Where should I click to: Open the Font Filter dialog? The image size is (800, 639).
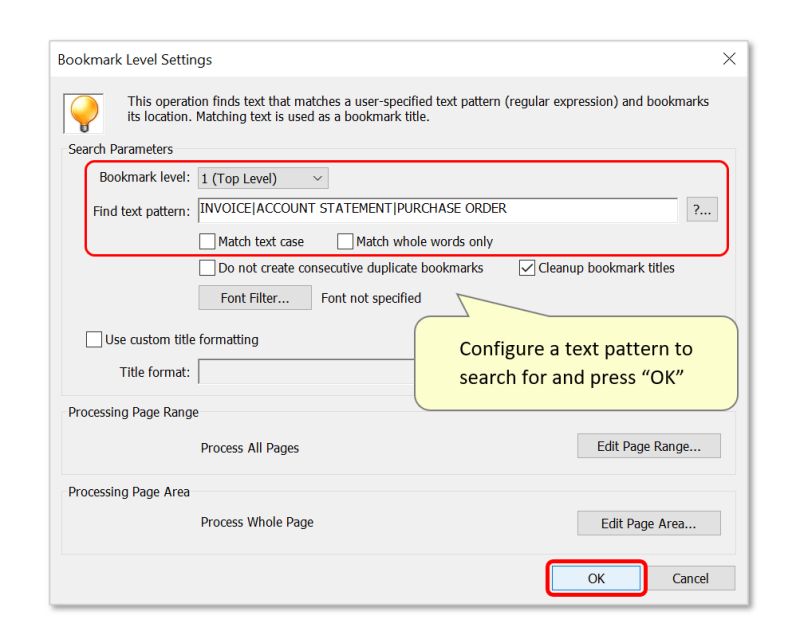255,297
